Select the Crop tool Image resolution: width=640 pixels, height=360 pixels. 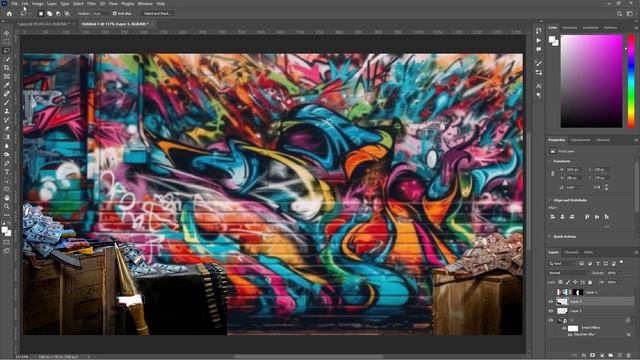[7, 68]
